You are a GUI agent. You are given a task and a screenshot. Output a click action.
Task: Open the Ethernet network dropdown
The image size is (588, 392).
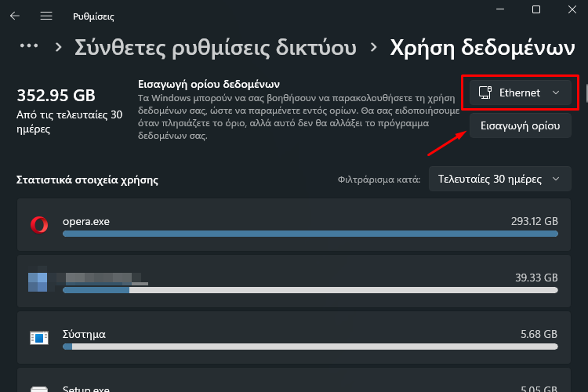(x=520, y=93)
